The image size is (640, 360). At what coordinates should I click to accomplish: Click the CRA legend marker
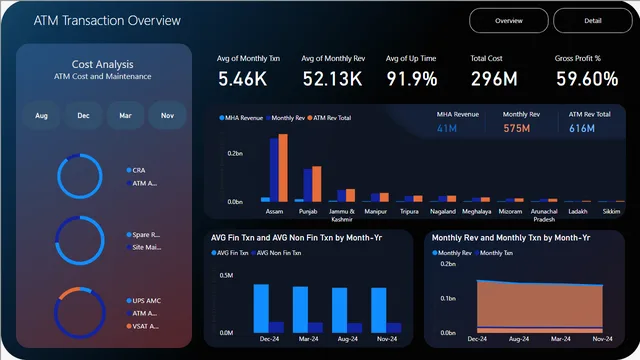click(129, 170)
